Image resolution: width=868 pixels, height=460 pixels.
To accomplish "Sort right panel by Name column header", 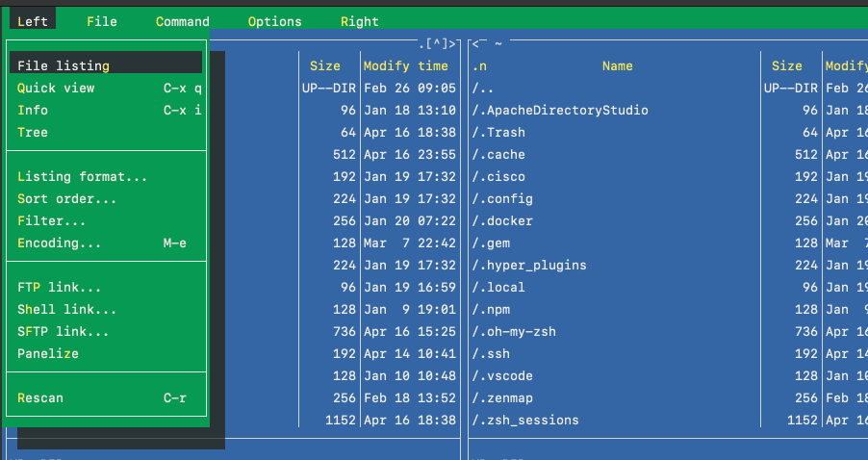I will [617, 66].
